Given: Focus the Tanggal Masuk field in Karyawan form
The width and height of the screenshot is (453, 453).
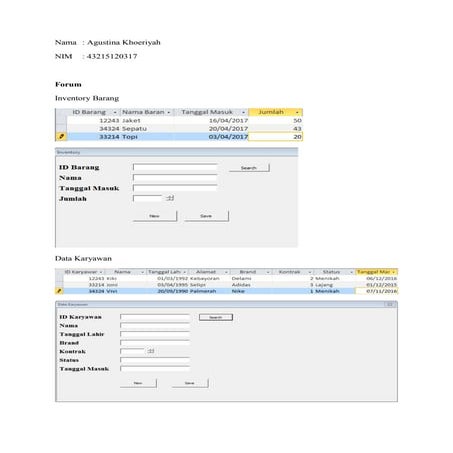Looking at the screenshot, I should coord(155,369).
